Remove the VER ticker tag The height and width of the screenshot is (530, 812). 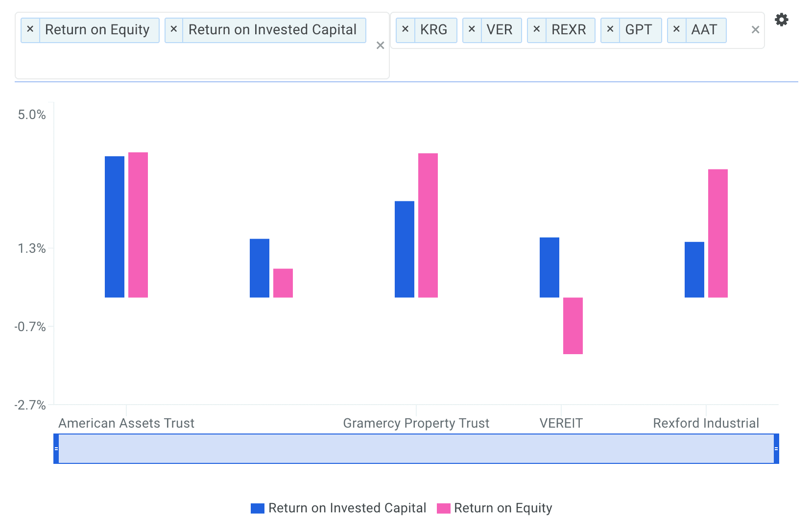[472, 29]
